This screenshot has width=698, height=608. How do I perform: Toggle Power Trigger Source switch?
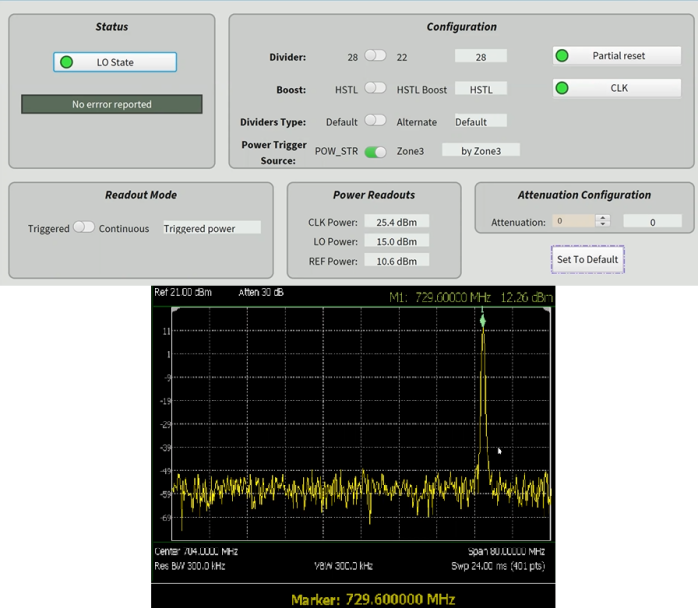[375, 152]
